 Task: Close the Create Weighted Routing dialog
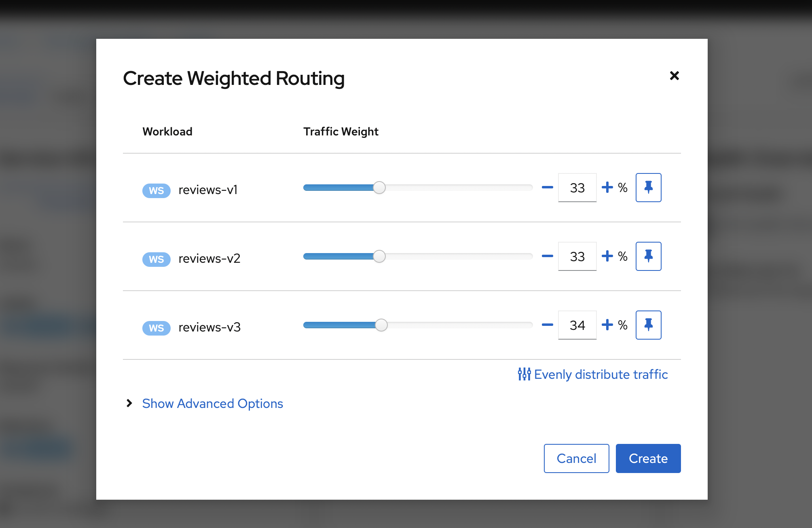[674, 76]
